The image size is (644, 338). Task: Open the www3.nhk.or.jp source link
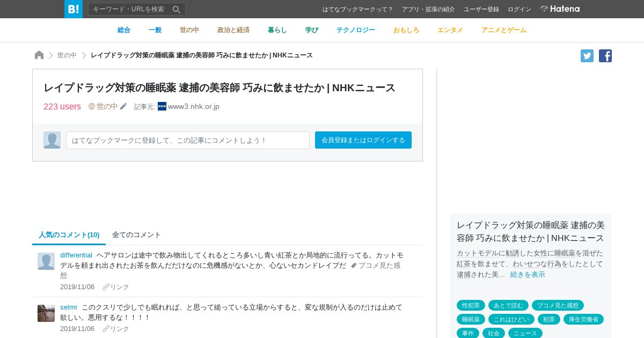(194, 106)
